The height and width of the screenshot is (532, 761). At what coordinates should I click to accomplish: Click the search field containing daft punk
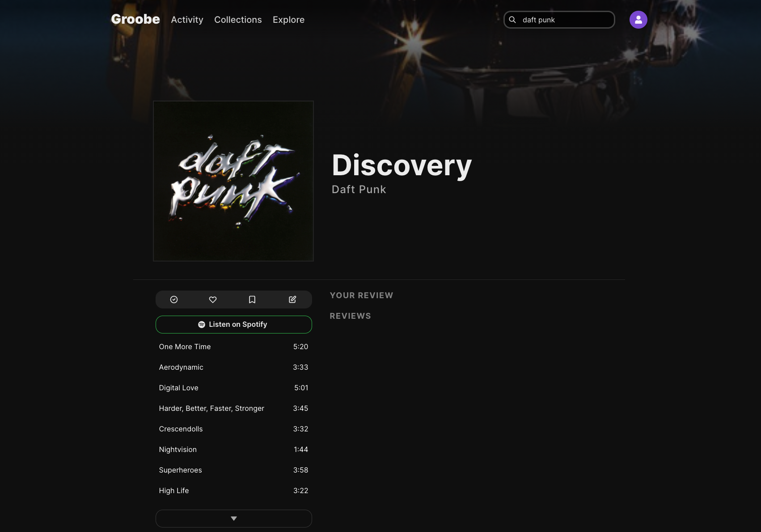559,20
